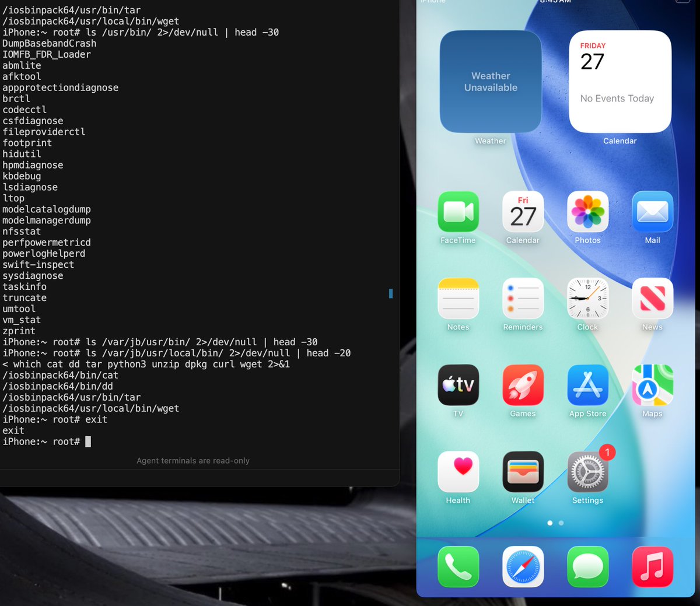
Task: Open the Calendar app icon showing Fri 27
Action: point(523,212)
